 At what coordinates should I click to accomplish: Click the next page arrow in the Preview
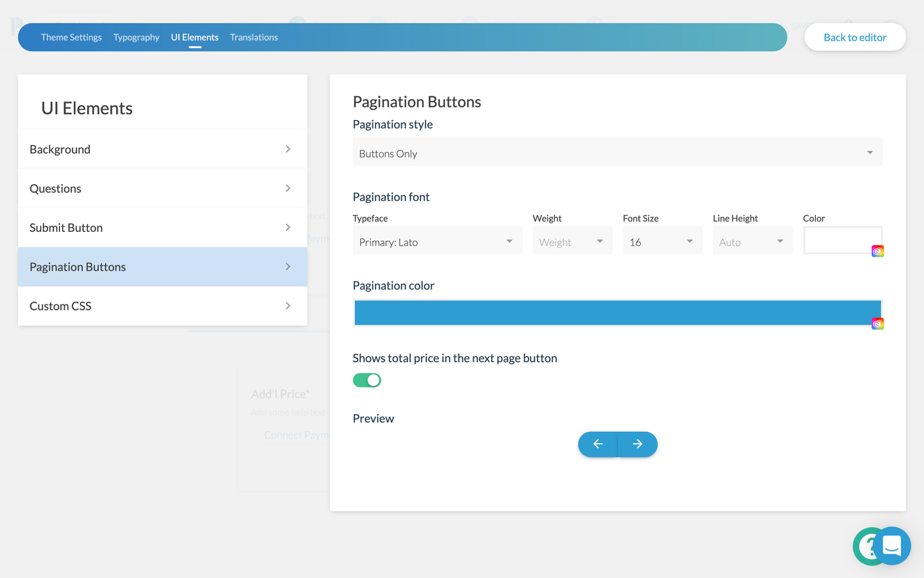pyautogui.click(x=637, y=444)
